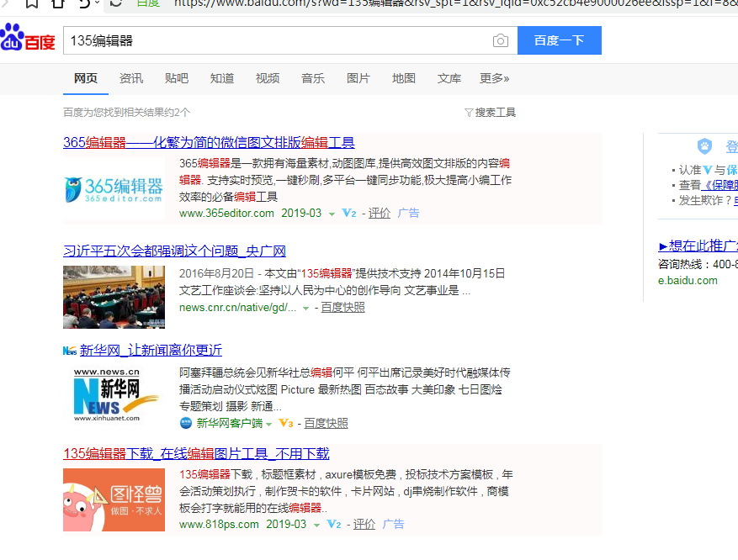Click V2 badge on 818ps result
Screen dimensions: 738x560
tap(334, 525)
